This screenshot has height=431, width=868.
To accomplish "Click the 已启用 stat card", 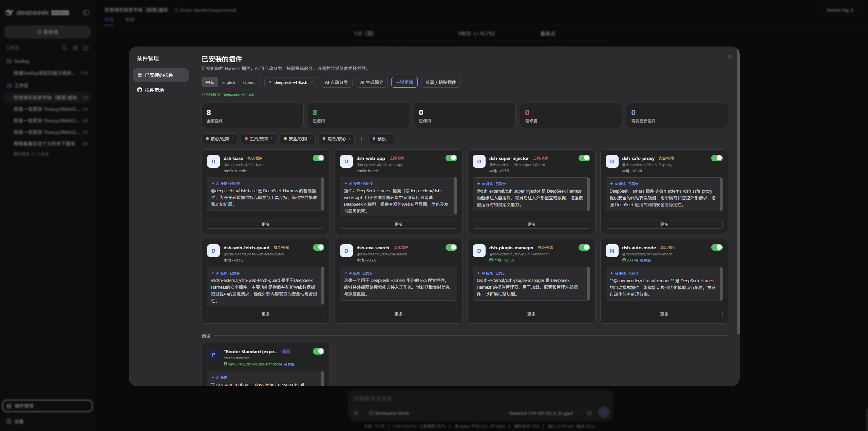I will 359,115.
